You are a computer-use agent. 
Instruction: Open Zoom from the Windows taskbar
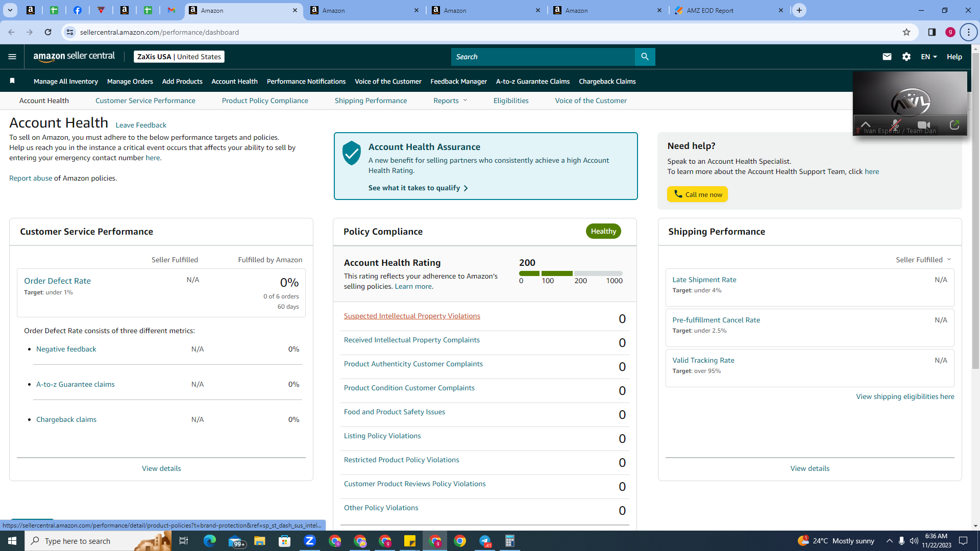coord(310,541)
